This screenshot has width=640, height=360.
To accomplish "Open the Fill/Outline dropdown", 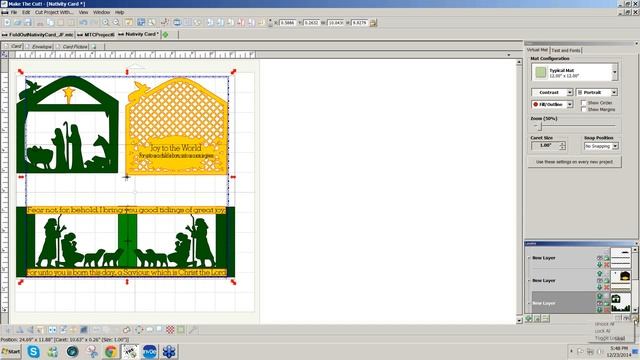I will pos(552,104).
